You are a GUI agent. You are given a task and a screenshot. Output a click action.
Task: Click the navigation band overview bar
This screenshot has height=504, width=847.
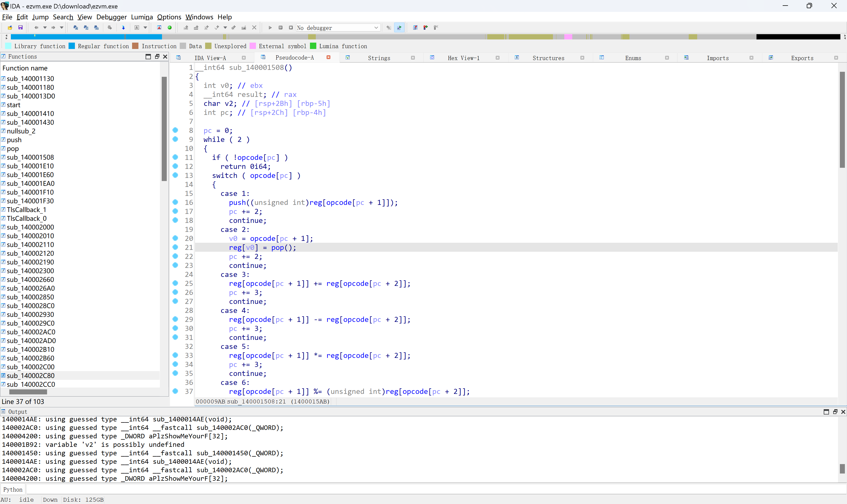425,37
